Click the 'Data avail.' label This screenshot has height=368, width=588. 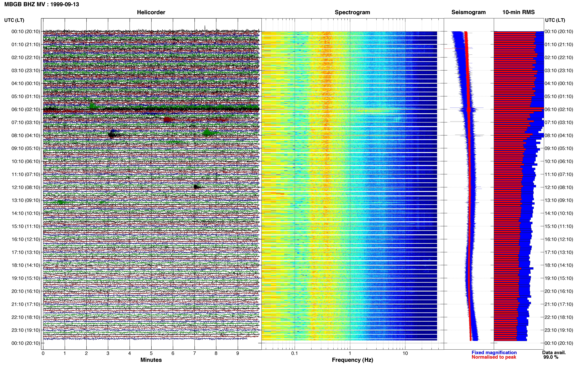coord(554,352)
